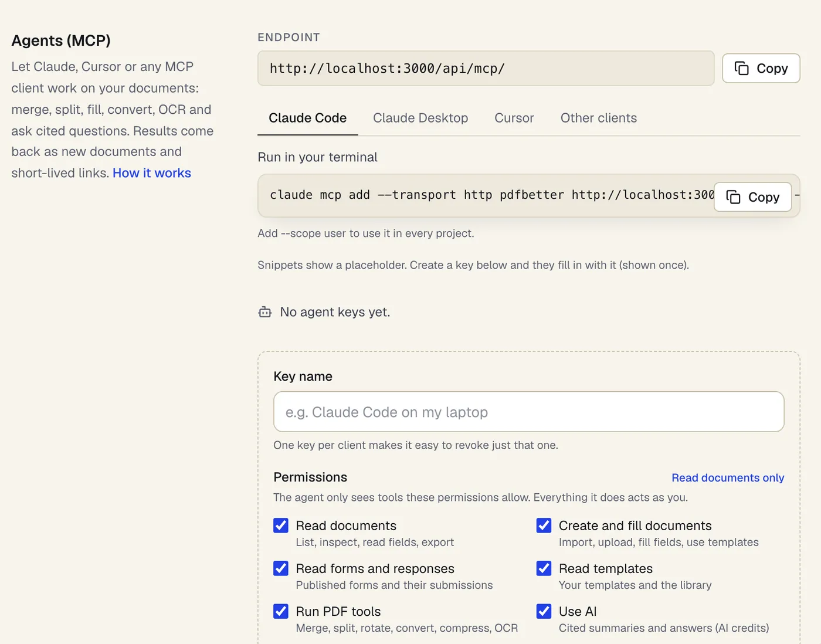This screenshot has height=644, width=821.
Task: Focus the Key name input field
Action: click(529, 412)
